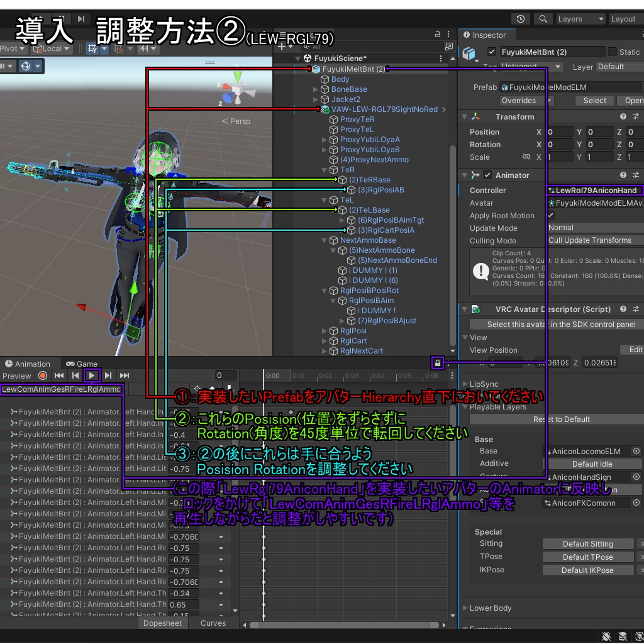Click the grid snapping icon
Viewport: 644px width, 644px height.
(119, 49)
